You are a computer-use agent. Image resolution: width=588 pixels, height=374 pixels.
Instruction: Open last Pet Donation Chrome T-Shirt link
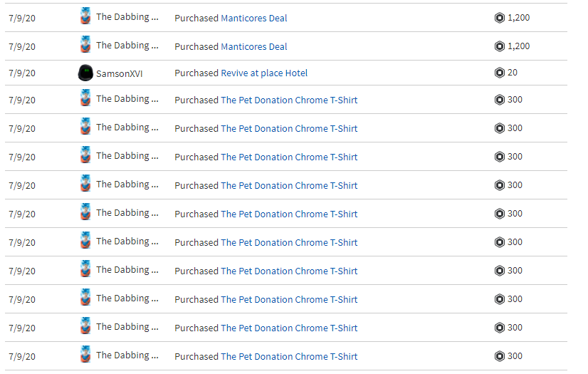(x=289, y=357)
